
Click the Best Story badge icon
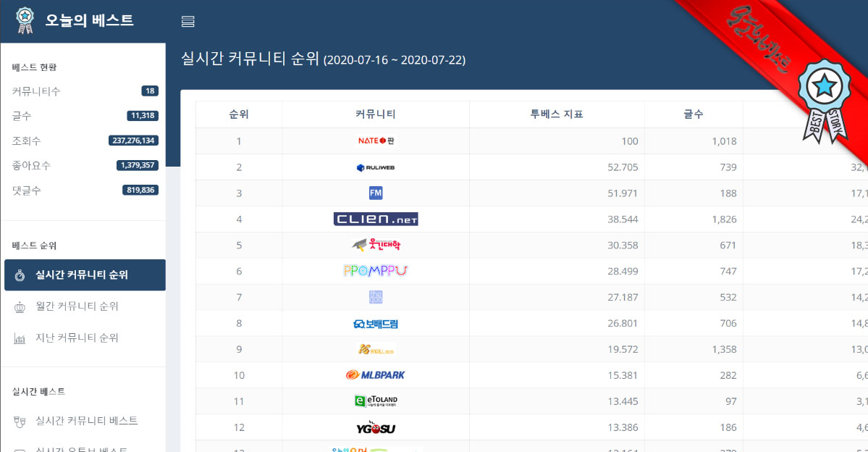pos(825,101)
